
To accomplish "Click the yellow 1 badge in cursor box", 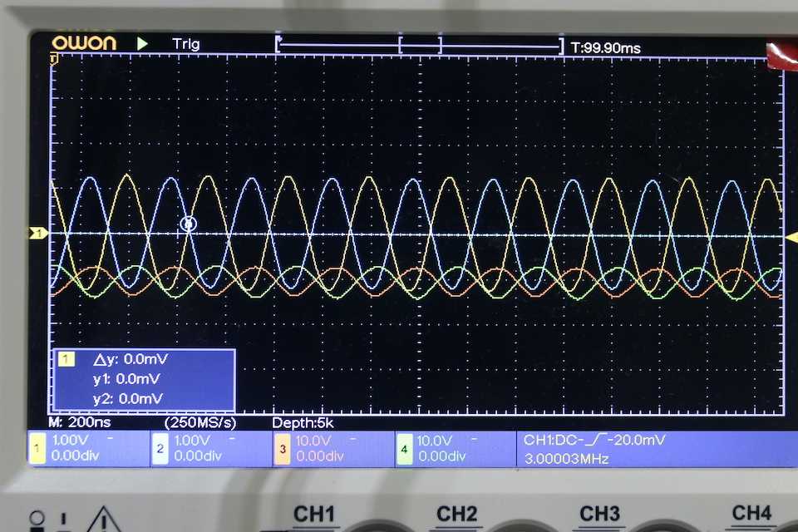I will 66,359.
